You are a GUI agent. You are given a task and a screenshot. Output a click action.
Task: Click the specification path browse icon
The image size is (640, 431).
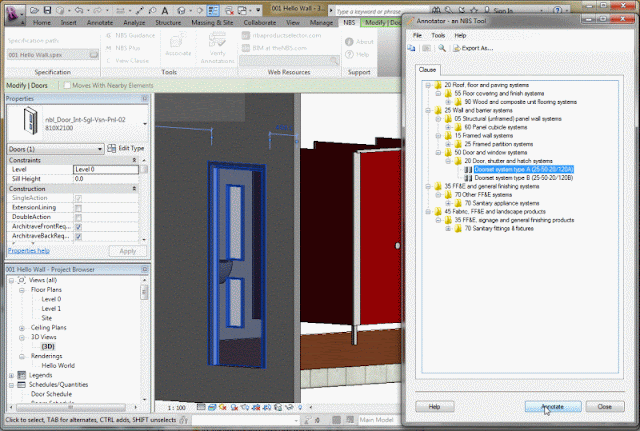(x=94, y=54)
